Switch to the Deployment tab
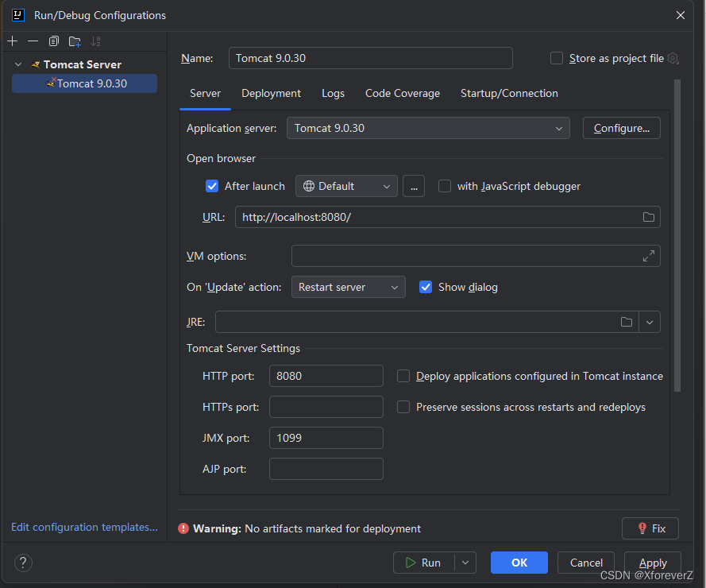The image size is (706, 588). tap(271, 93)
